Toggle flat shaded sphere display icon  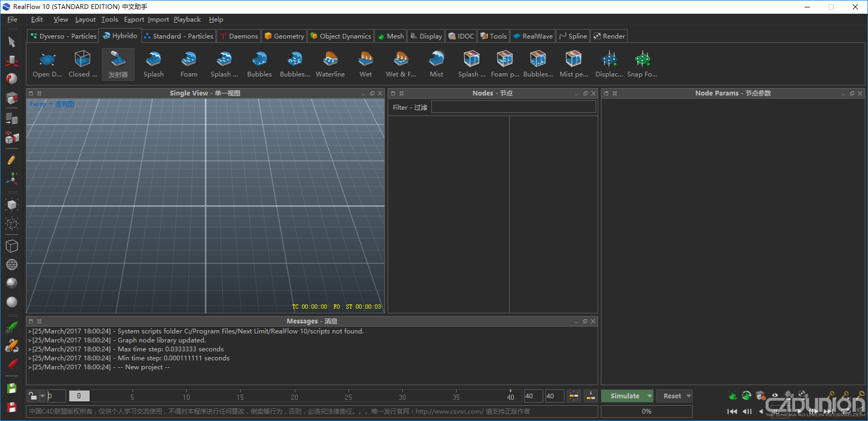click(12, 283)
